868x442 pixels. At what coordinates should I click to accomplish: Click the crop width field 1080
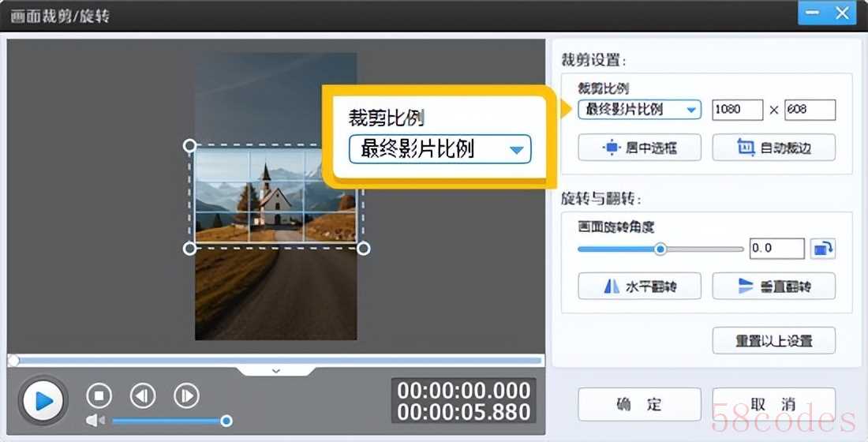click(737, 110)
